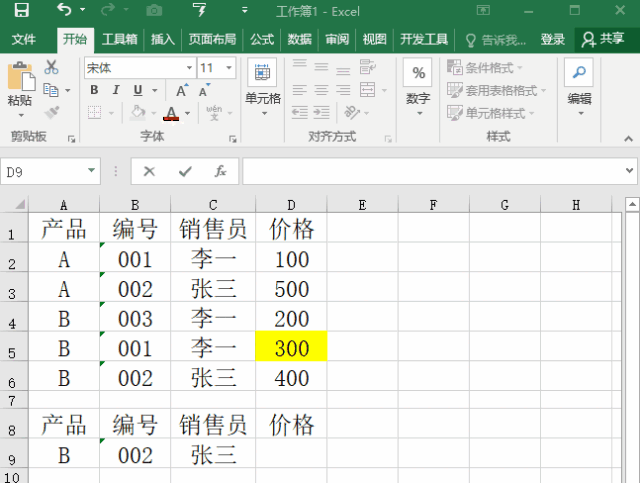Click the red font color A

[171, 113]
